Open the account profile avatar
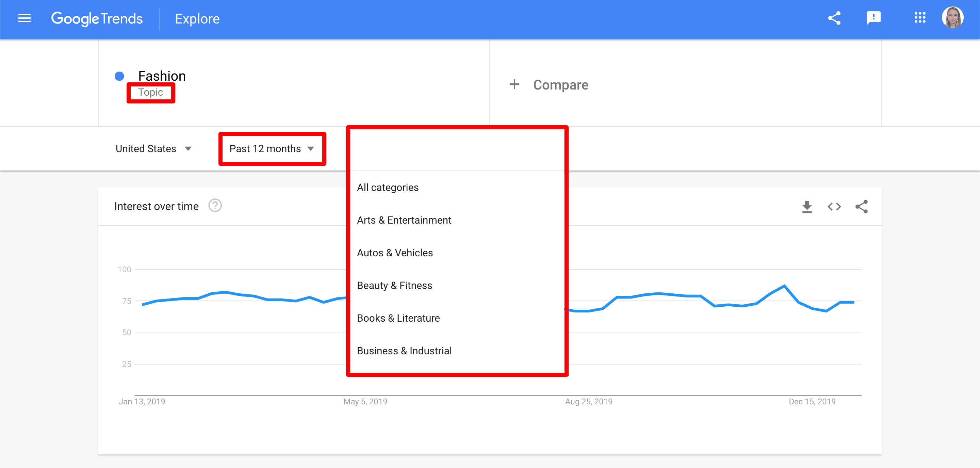The image size is (980, 468). pyautogui.click(x=952, y=17)
